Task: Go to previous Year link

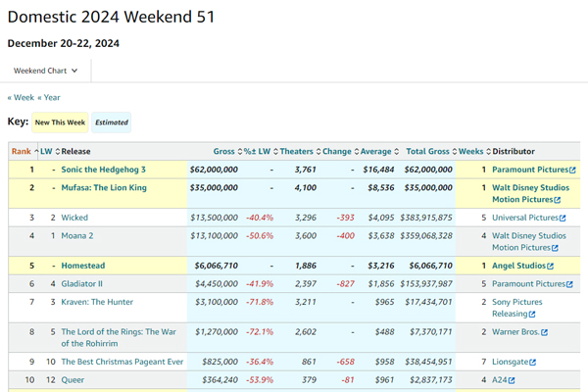Action: point(49,98)
